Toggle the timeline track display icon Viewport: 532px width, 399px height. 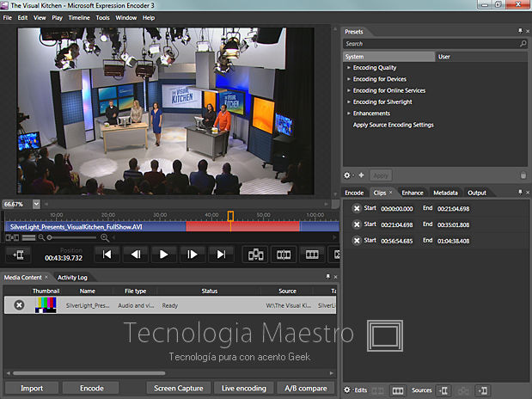(29, 237)
